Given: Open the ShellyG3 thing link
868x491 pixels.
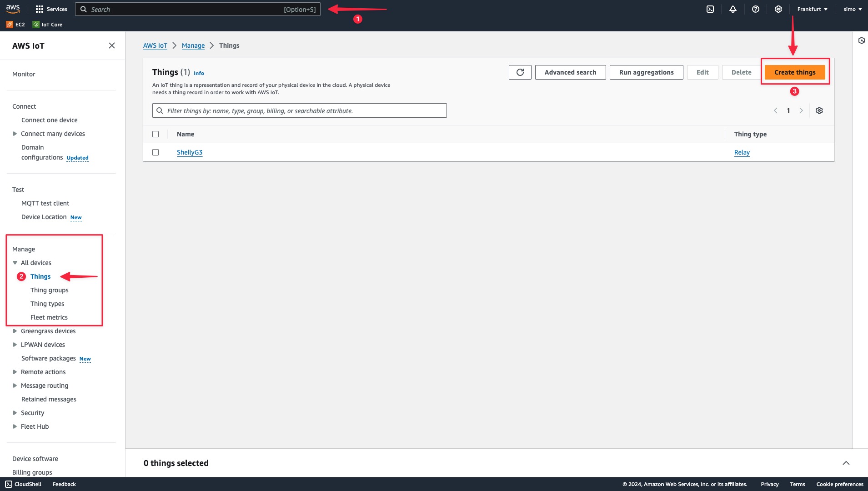Looking at the screenshot, I should tap(189, 152).
